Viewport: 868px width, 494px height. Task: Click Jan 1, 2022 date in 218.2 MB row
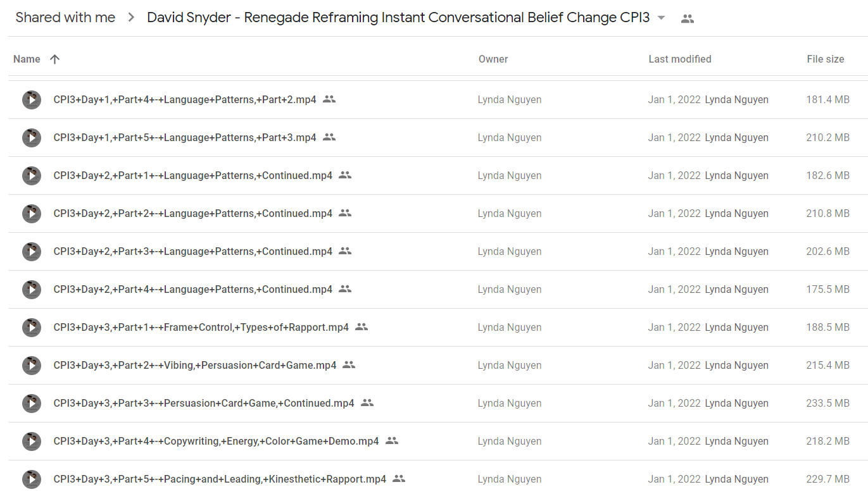click(674, 442)
